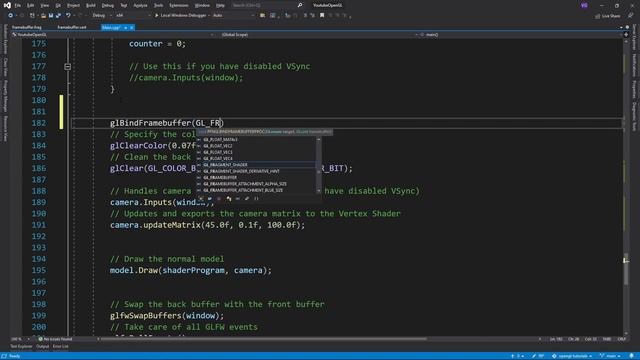The height and width of the screenshot is (360, 640).
Task: Select the Main.cpp tab
Action: (x=111, y=27)
